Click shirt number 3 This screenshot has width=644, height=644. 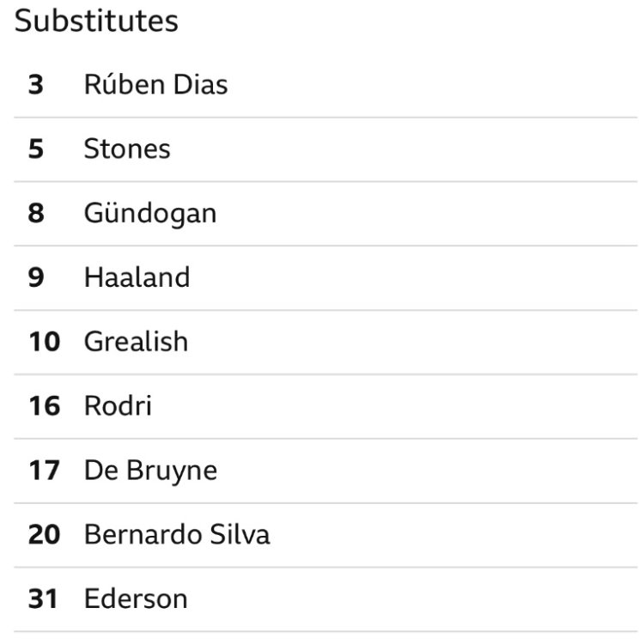(x=36, y=85)
